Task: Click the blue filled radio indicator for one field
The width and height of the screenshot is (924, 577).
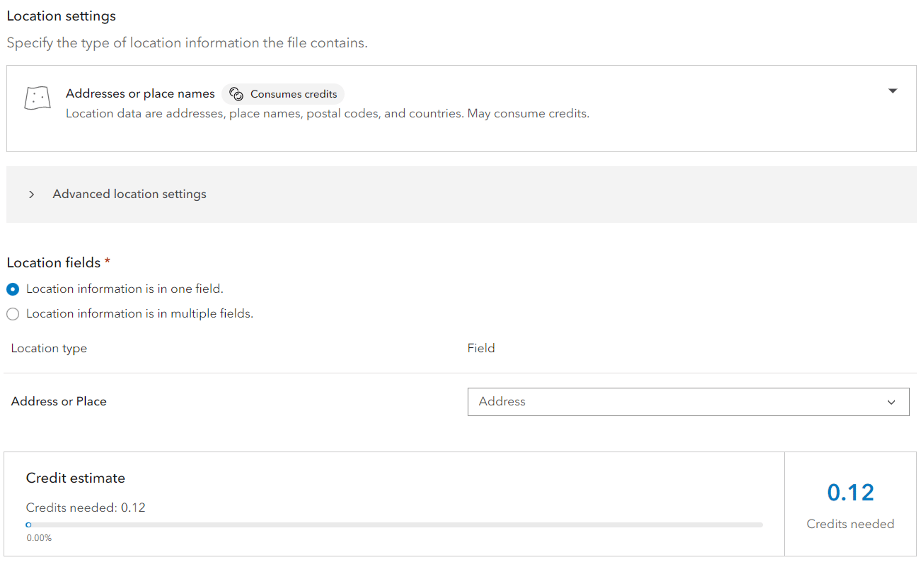Action: point(13,289)
